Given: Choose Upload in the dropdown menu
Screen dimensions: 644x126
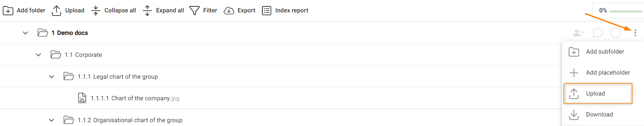Looking at the screenshot, I should tap(598, 94).
